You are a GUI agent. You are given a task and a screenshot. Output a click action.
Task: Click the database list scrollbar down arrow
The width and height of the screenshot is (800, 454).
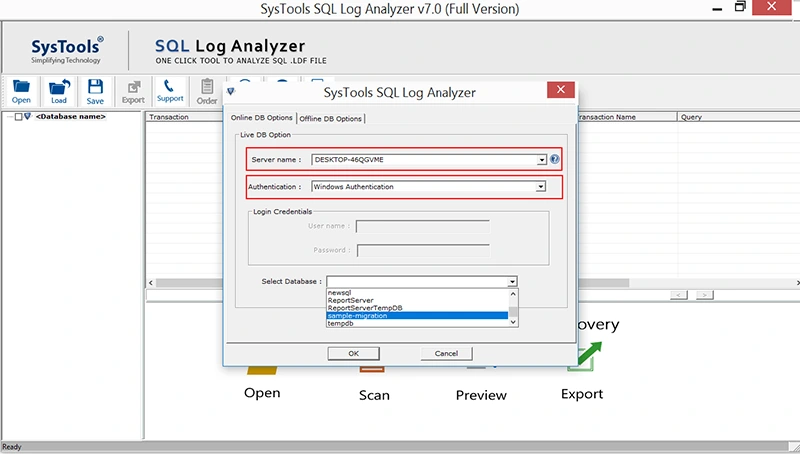pyautogui.click(x=513, y=322)
